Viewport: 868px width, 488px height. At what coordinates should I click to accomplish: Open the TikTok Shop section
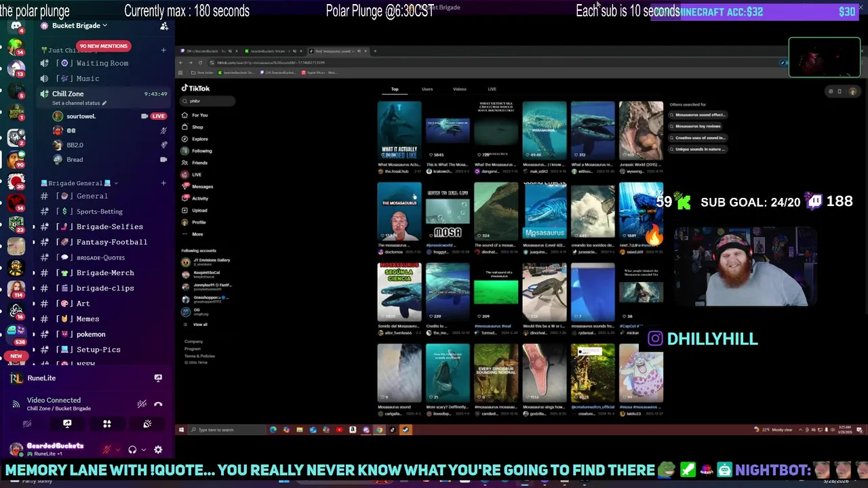193,127
